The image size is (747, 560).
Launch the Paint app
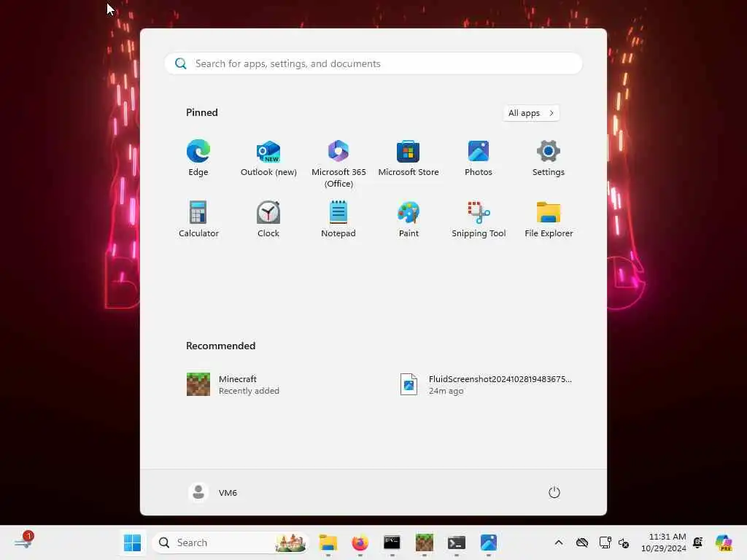[409, 219]
